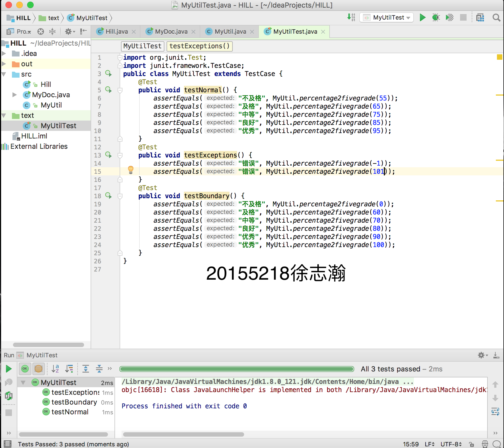Viewport: 504px width, 448px height.
Task: Click run gutter icon beside testBoundary
Action: (x=109, y=195)
